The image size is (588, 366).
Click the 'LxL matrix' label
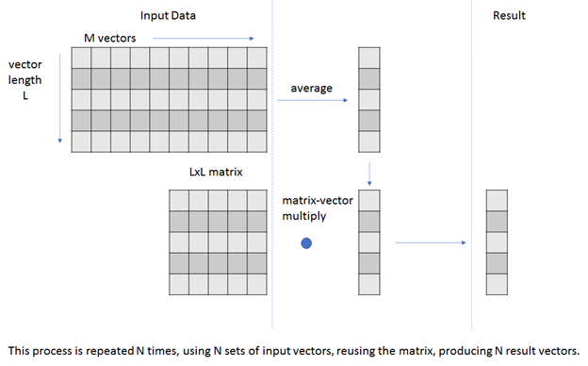tap(216, 172)
